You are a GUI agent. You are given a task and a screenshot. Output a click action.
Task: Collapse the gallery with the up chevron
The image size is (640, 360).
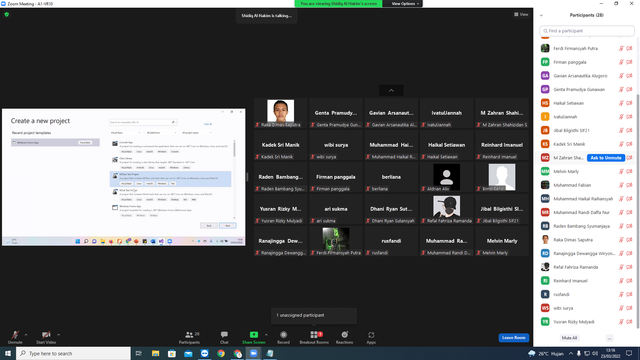pyautogui.click(x=391, y=90)
